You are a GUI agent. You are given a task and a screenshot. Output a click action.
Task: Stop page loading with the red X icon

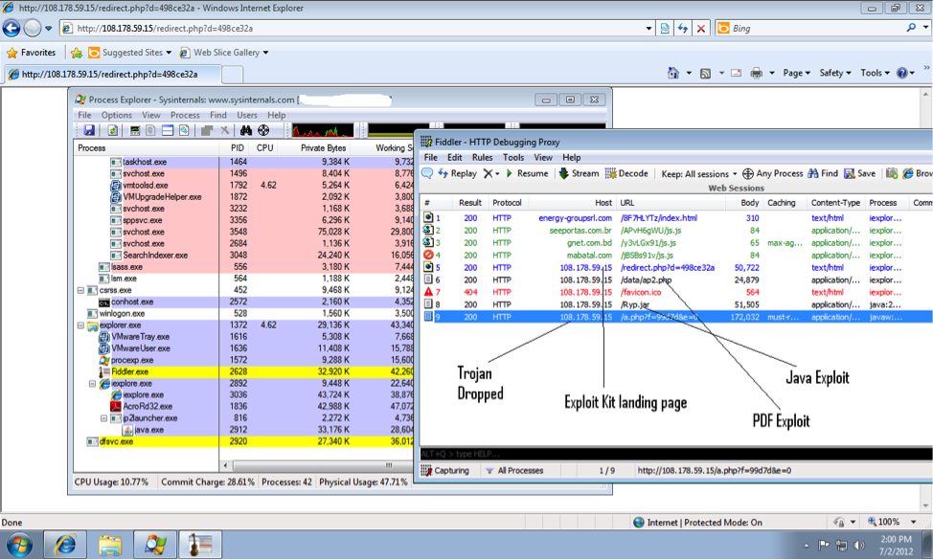(x=701, y=28)
